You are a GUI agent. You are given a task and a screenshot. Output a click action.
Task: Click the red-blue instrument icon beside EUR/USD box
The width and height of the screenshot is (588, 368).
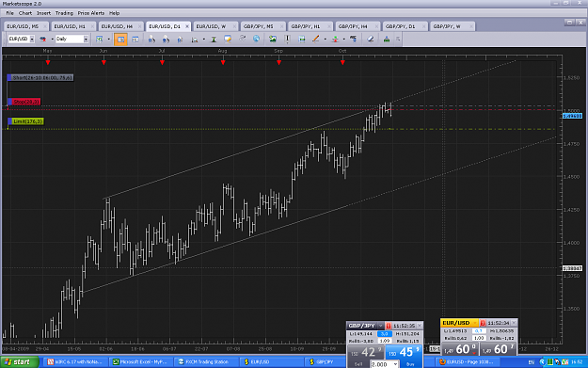pos(42,39)
